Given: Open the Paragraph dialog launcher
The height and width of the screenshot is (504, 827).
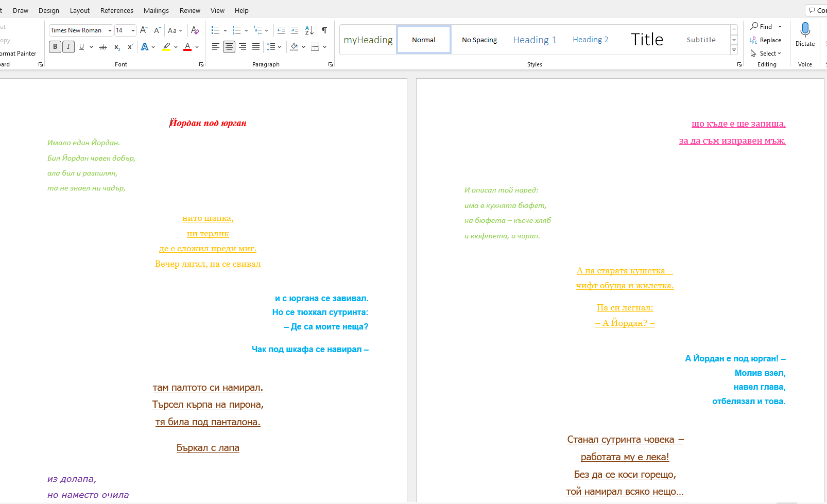Looking at the screenshot, I should pyautogui.click(x=331, y=64).
